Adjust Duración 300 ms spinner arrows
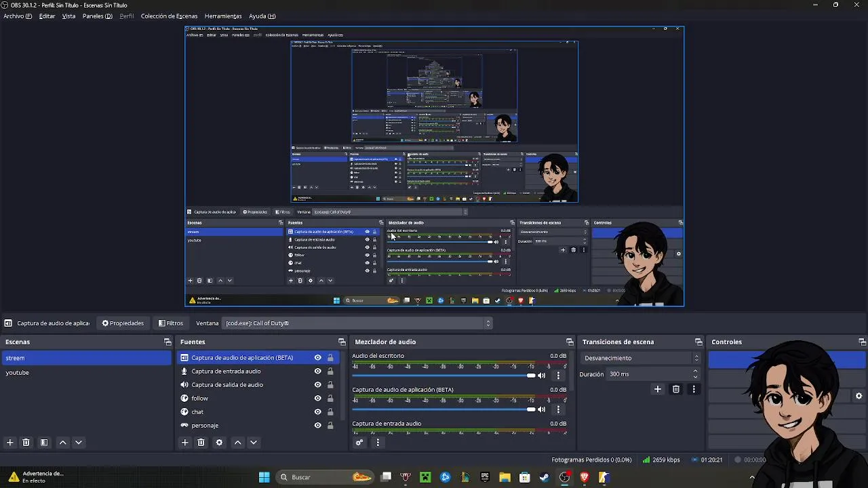 695,374
